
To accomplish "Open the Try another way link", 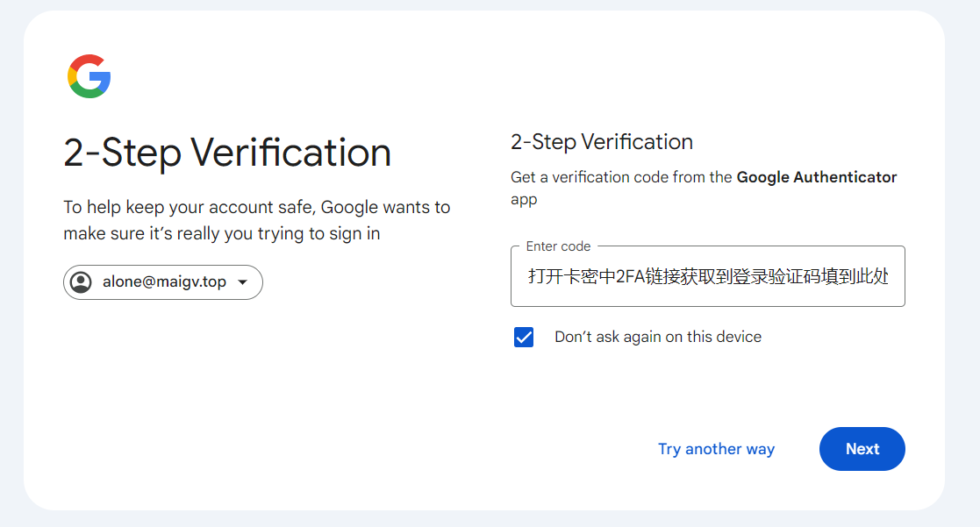I will coord(716,449).
